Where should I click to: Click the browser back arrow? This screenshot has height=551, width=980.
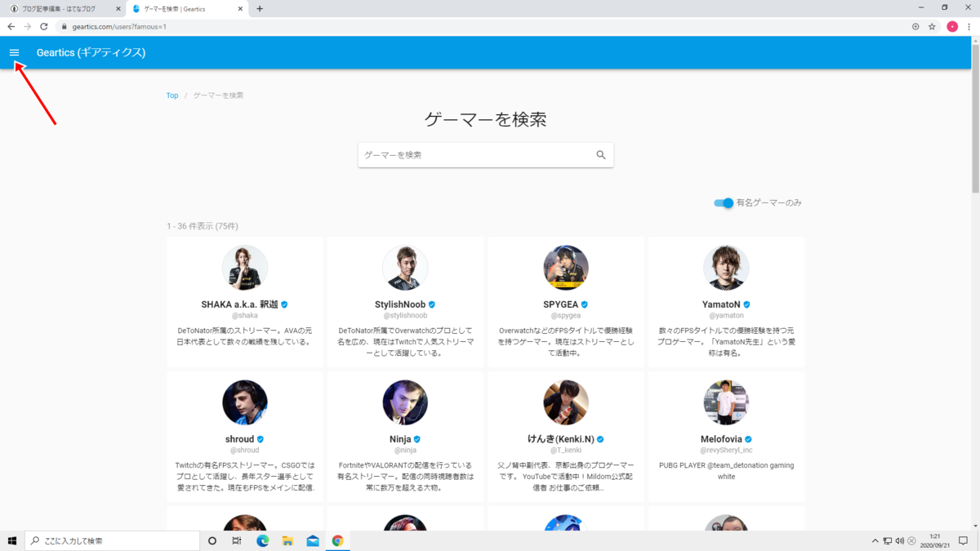11,26
